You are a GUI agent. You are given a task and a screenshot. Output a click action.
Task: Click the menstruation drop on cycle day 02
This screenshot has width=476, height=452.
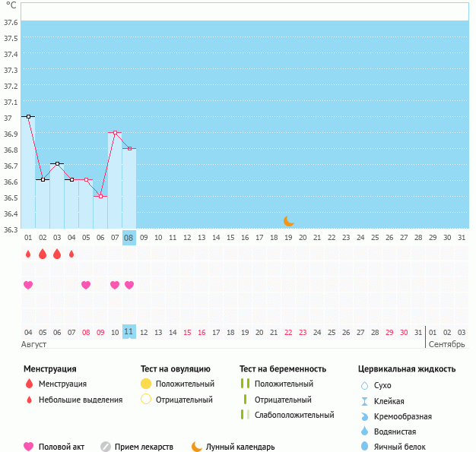43,254
